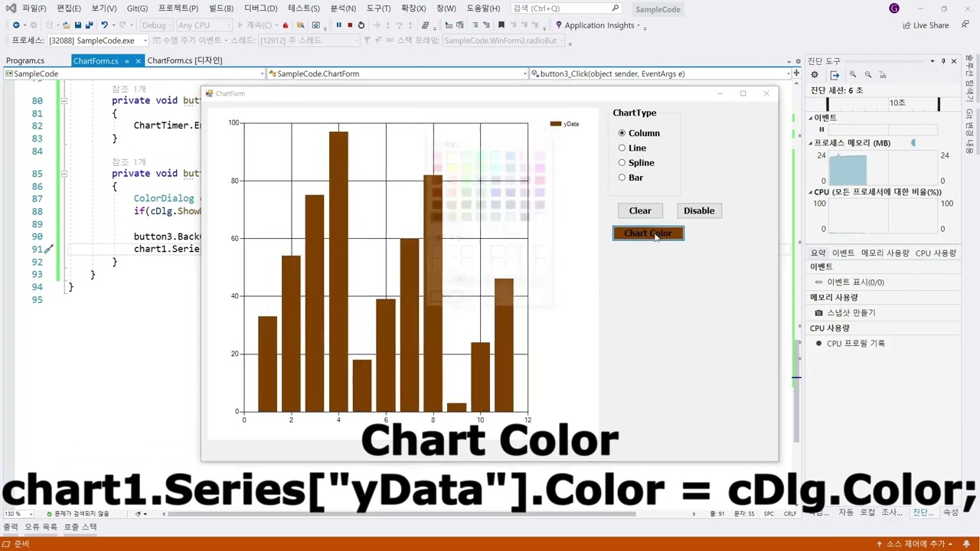Collapse the 프로세스 메모리 graph section

pos(811,143)
